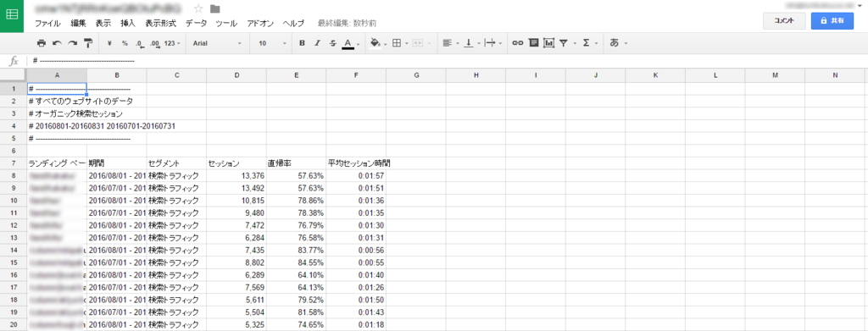868x331 pixels.
Task: Select cell containing 13,376
Action: pos(236,176)
